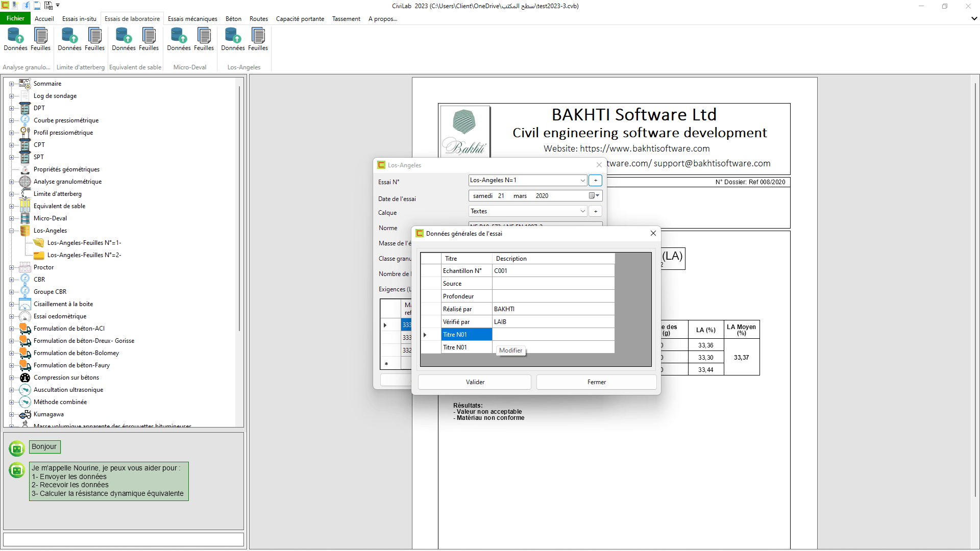Screen dimensions: 980x551
Task: Open Données for Los-Angeles in ribbon
Action: (233, 39)
